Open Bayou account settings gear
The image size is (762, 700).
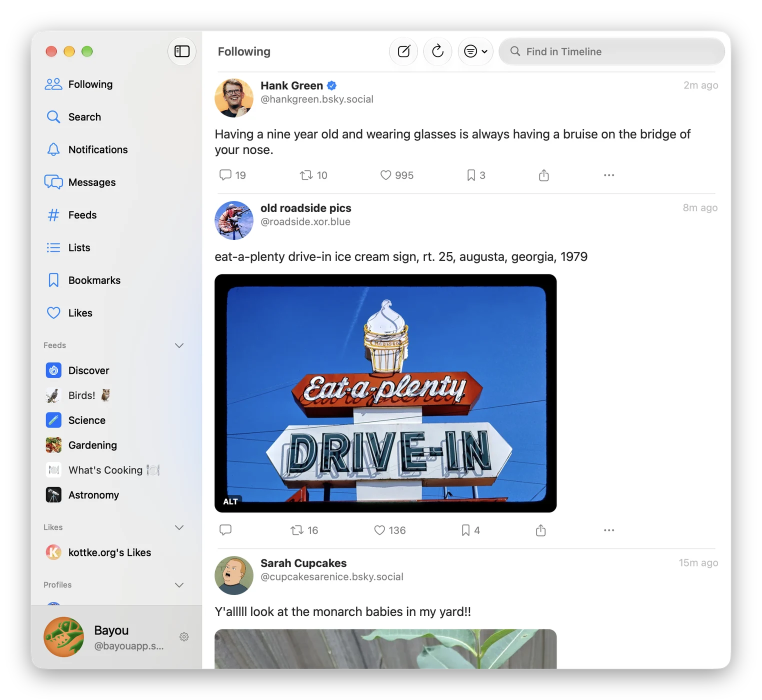(184, 637)
